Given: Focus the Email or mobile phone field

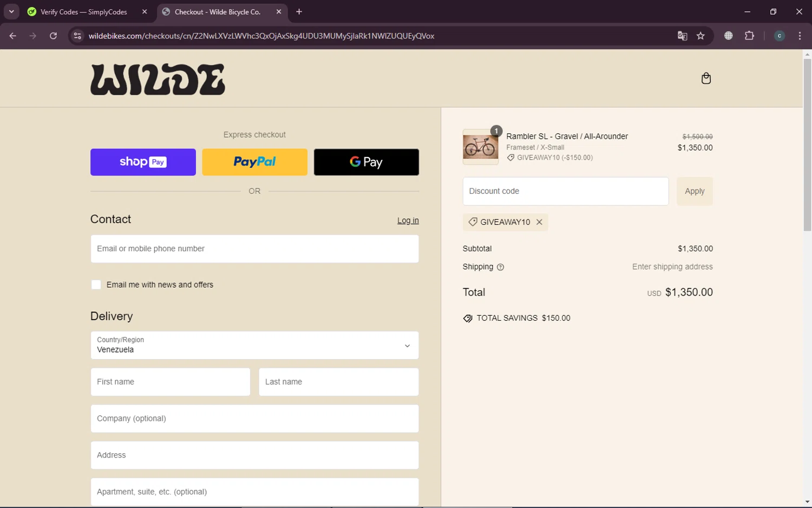Looking at the screenshot, I should [254, 249].
